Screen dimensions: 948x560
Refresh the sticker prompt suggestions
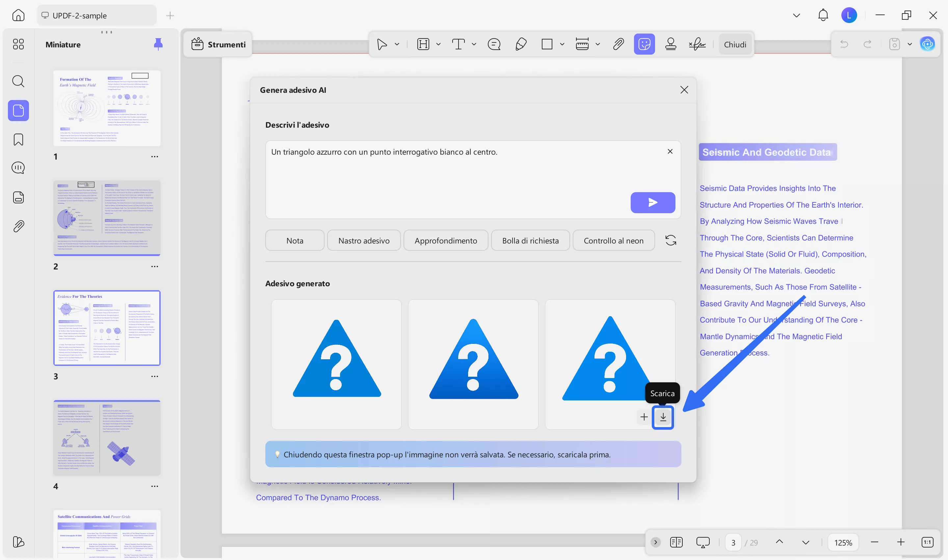pyautogui.click(x=671, y=241)
